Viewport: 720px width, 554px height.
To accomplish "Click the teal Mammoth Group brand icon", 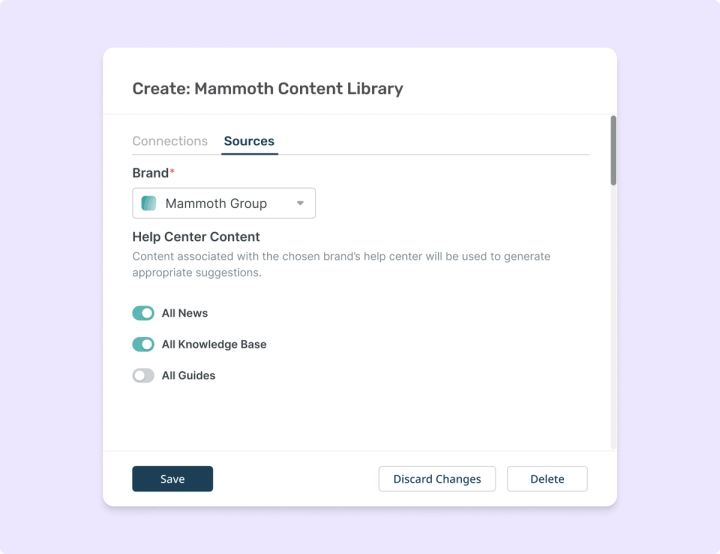I will pyautogui.click(x=148, y=203).
